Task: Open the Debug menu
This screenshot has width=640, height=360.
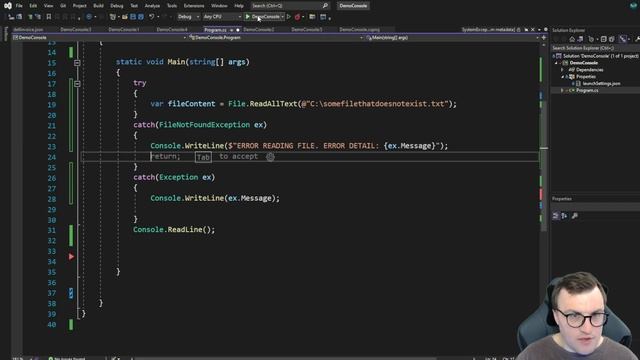Action: pos(117,6)
